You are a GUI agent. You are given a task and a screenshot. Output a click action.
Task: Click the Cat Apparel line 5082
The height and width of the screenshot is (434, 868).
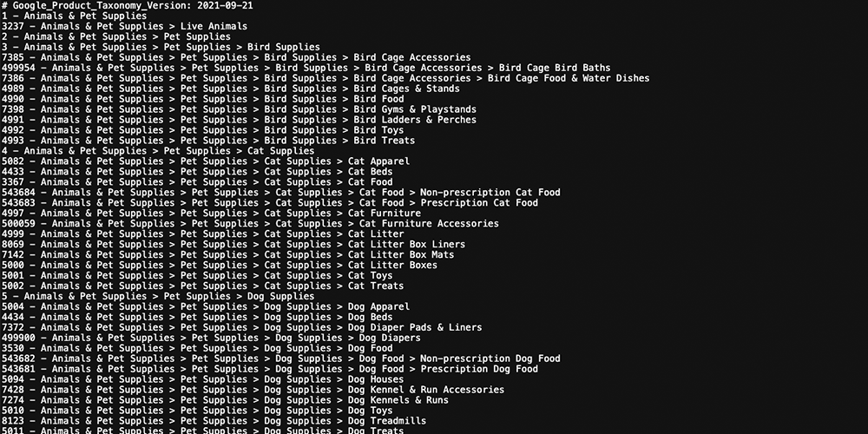click(x=206, y=161)
